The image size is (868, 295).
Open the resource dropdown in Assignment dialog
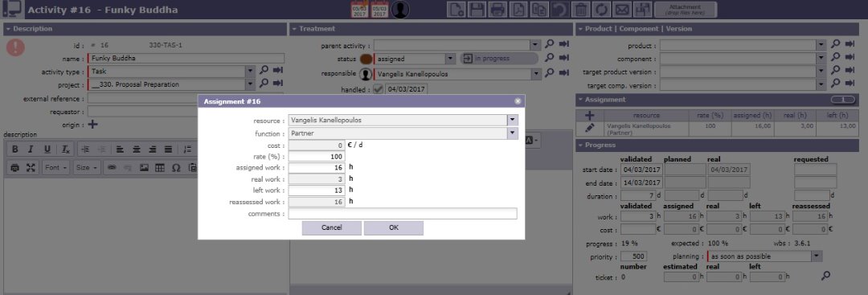(513, 120)
